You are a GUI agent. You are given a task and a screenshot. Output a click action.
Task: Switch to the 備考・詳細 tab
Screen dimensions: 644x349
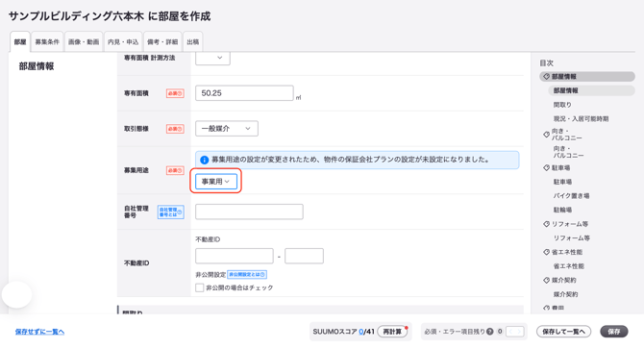point(162,42)
